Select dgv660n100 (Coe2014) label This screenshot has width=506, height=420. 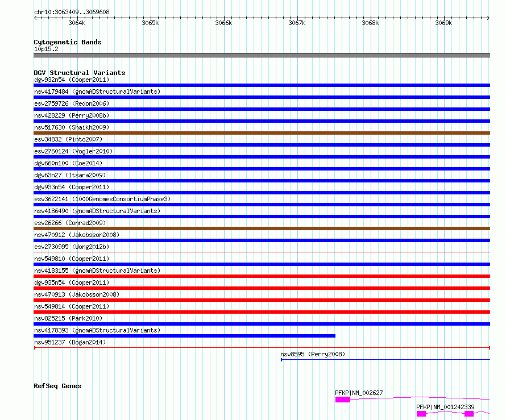[68, 163]
